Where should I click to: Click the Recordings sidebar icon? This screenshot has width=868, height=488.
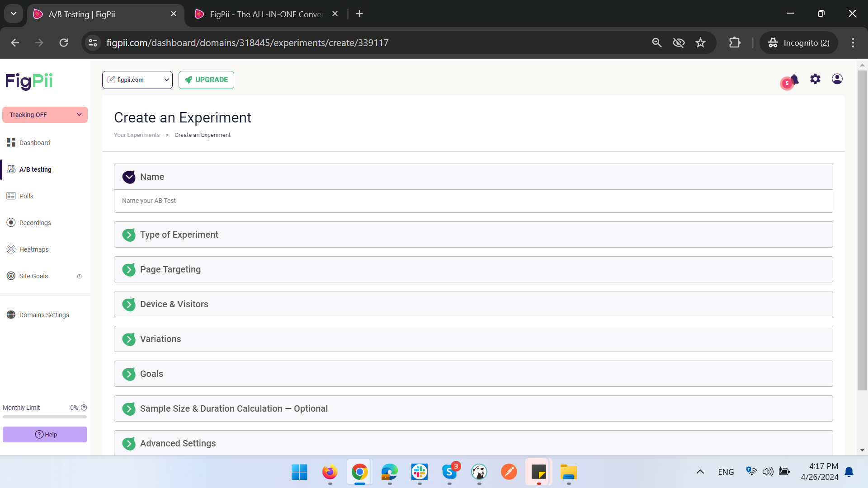pyautogui.click(x=11, y=223)
